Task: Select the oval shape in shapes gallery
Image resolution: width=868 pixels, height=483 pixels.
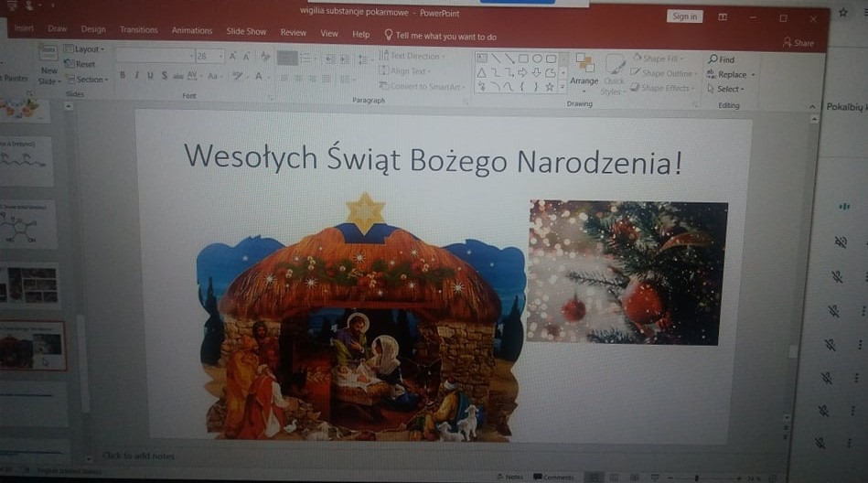Action: pos(537,59)
